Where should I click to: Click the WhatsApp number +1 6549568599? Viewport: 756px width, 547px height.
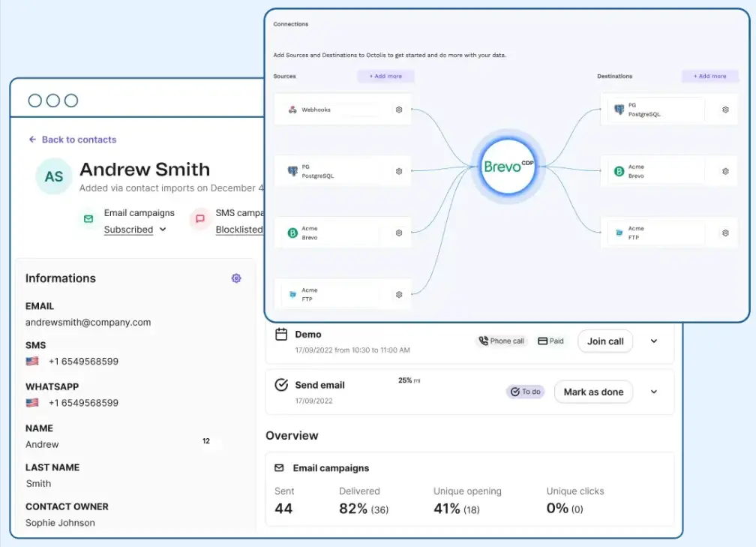point(83,403)
